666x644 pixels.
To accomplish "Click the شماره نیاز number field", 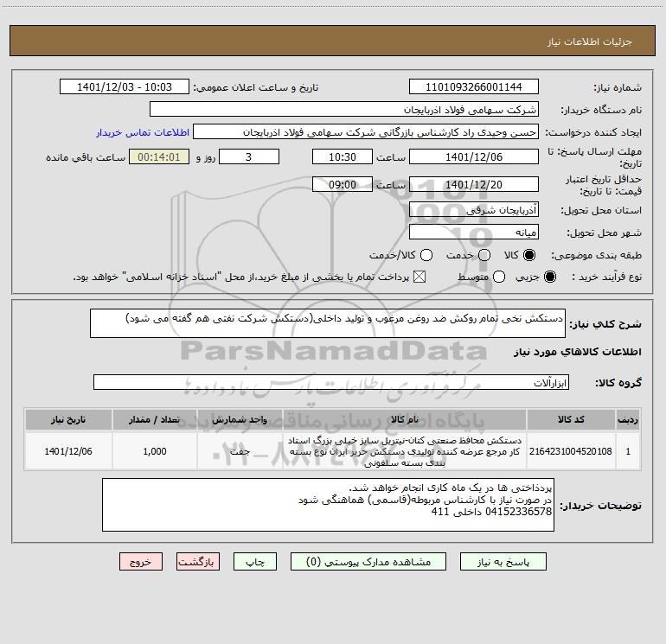I will click(474, 86).
